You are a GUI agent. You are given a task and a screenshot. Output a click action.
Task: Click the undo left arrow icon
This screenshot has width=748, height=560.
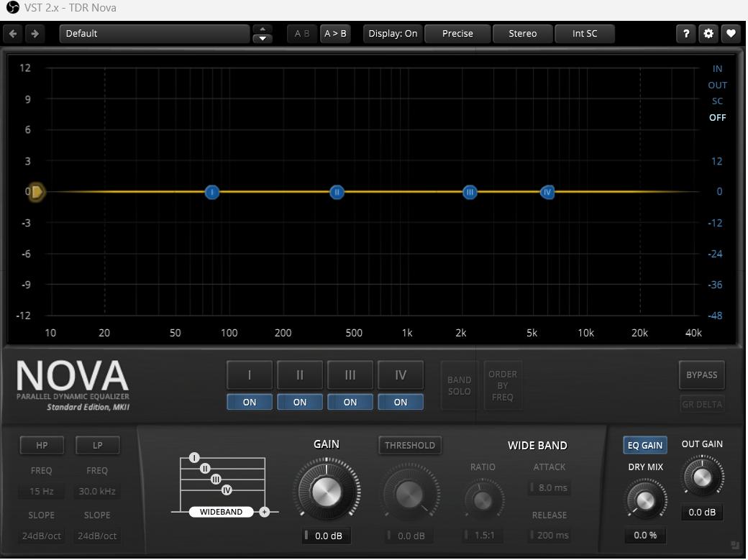coord(13,34)
